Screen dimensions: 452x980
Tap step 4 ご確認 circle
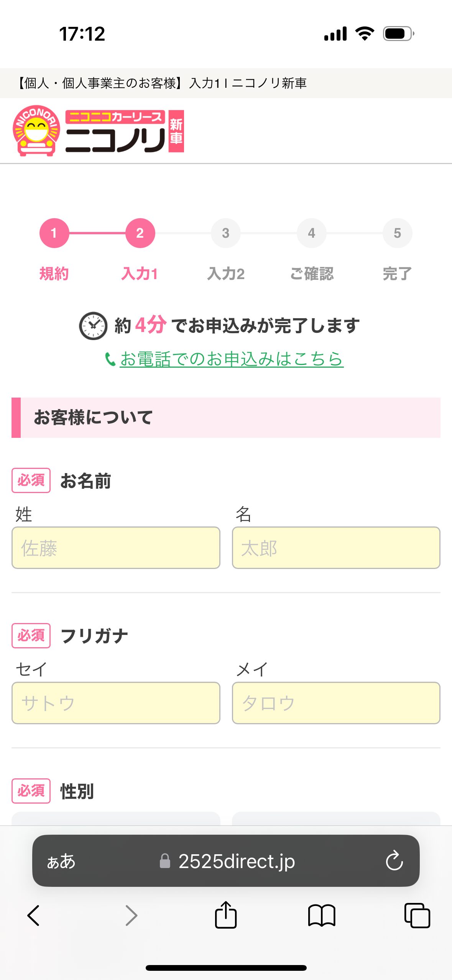click(x=312, y=233)
